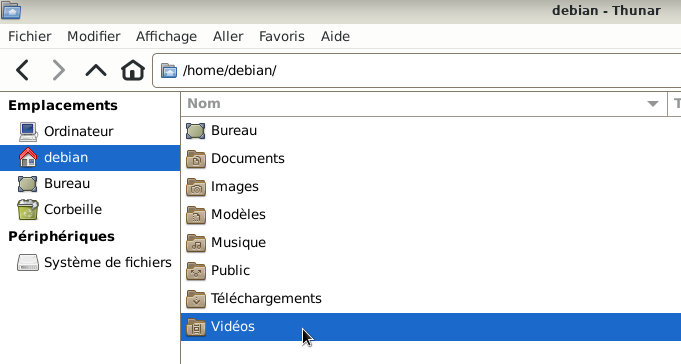Click the Ordinateur computer icon in sidebar
The image size is (681, 364).
28,132
